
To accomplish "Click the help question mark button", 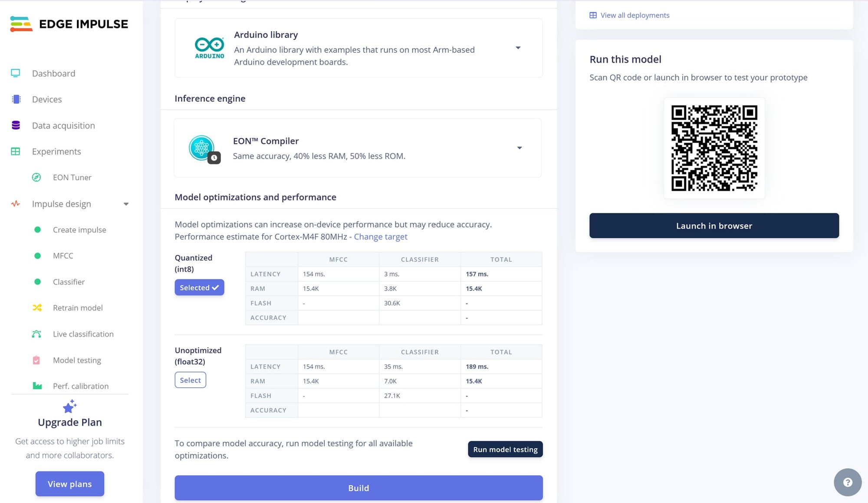I will [848, 482].
